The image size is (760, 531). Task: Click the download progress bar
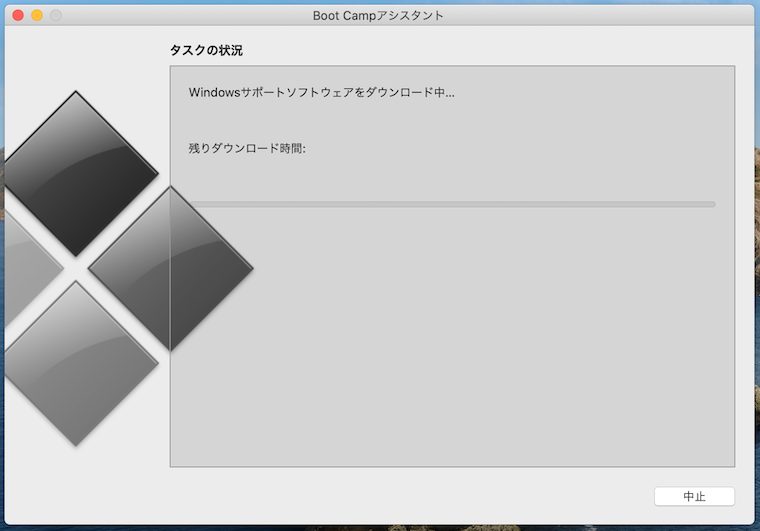click(452, 204)
